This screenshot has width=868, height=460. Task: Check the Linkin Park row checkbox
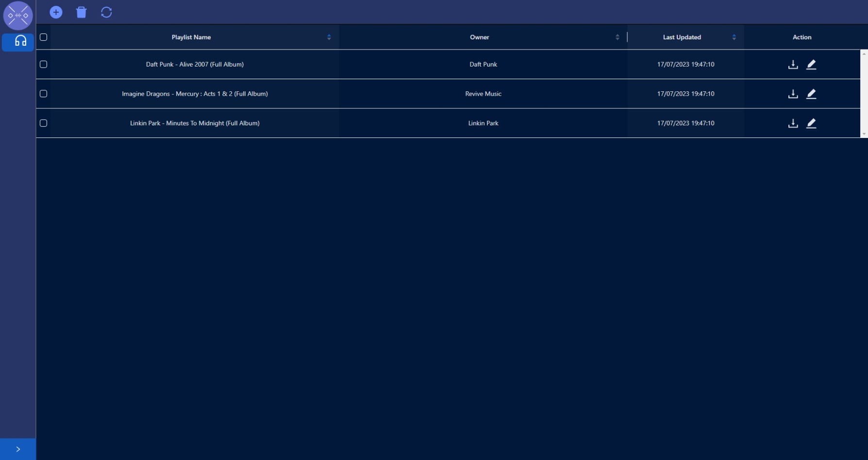tap(43, 123)
